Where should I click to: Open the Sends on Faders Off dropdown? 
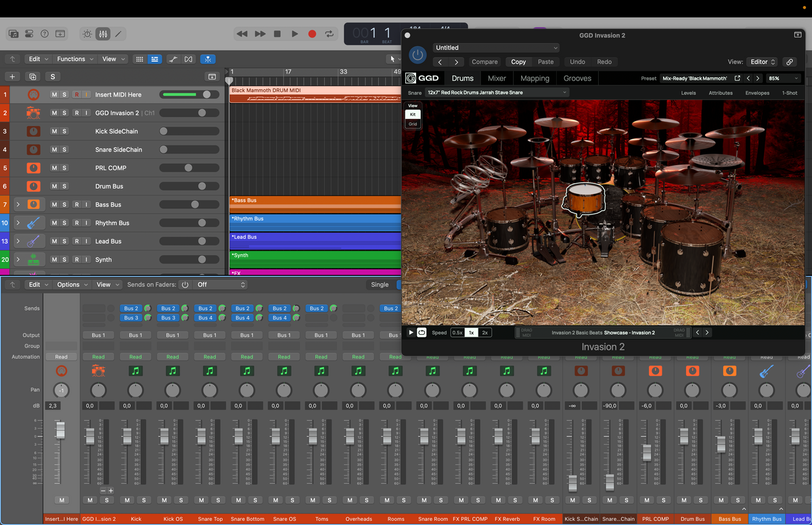(220, 285)
